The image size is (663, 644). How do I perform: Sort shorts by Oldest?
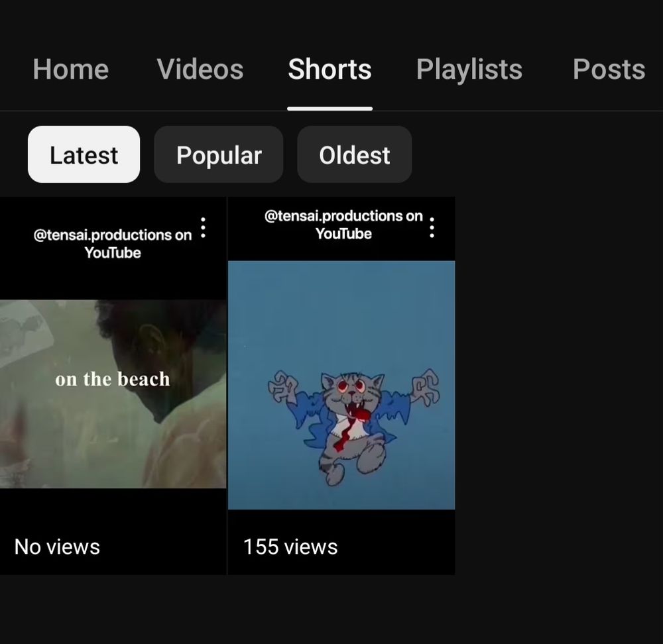pyautogui.click(x=354, y=154)
